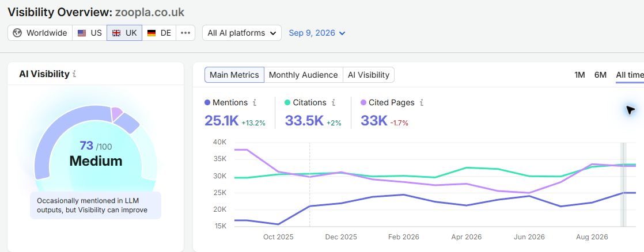The image size is (644, 252).
Task: Click the Apr 2026 axis label
Action: pos(466,237)
